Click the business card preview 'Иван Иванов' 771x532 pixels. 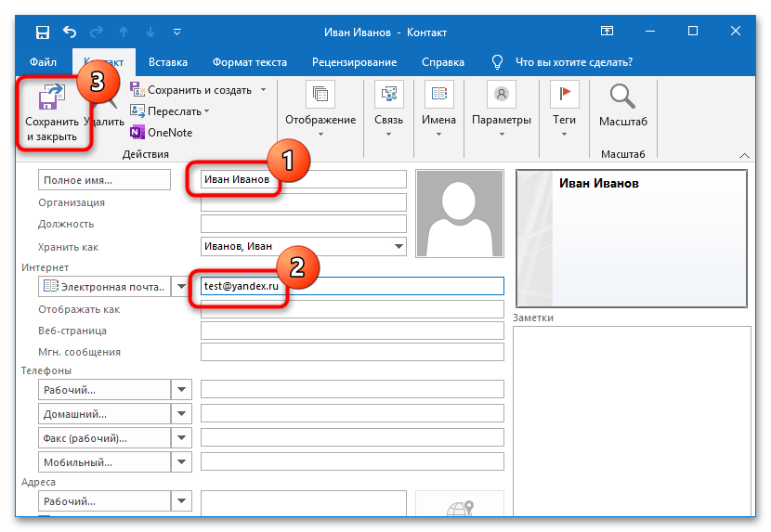[x=632, y=239]
